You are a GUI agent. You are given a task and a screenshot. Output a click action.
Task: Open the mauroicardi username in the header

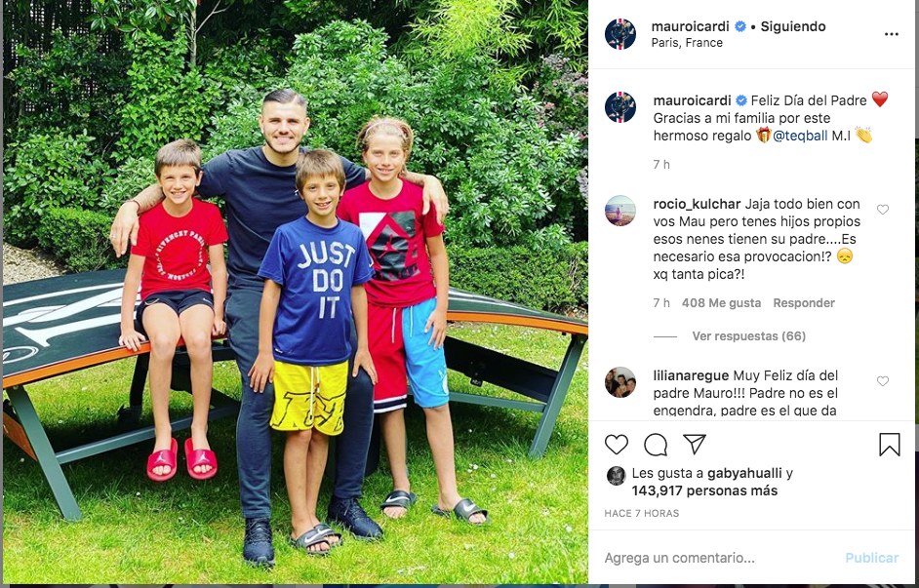tap(690, 26)
